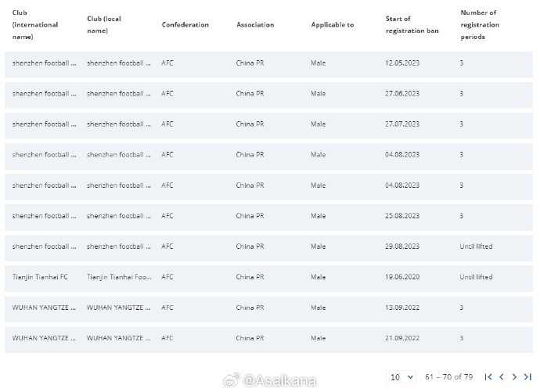
Task: Open the rows-per-page dropdown showing 10
Action: 401,377
